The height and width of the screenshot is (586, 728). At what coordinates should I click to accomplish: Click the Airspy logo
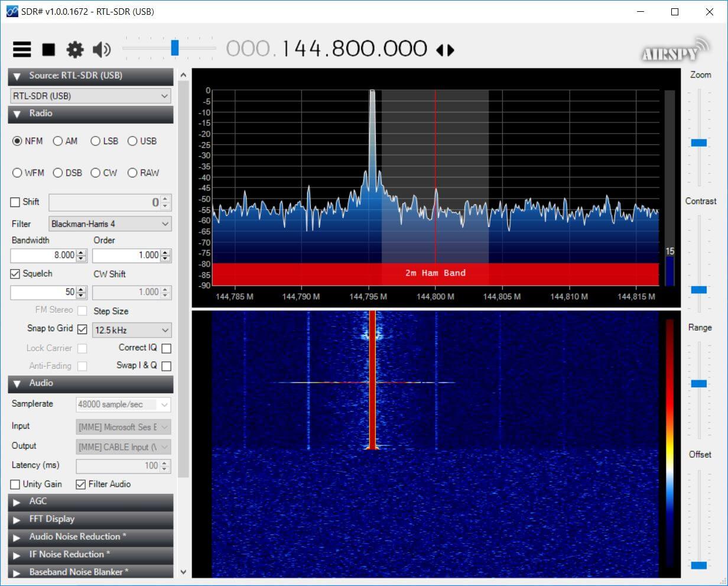click(x=675, y=50)
